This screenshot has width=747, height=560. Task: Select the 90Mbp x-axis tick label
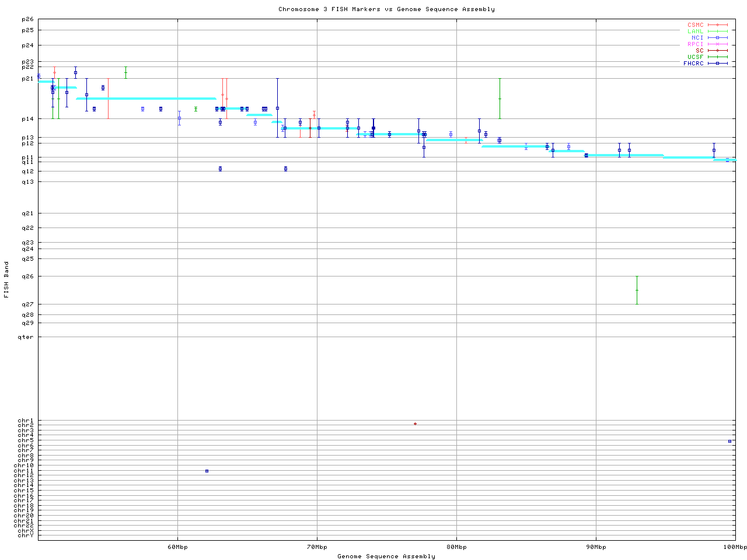point(596,547)
